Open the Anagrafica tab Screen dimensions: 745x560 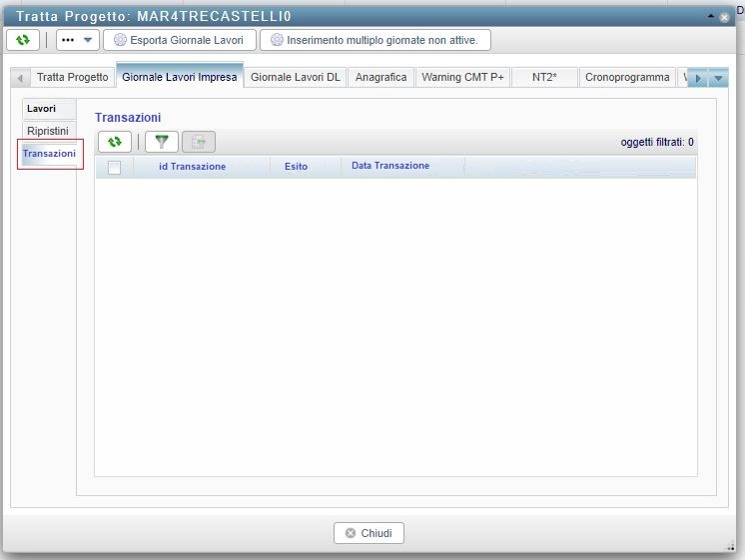382,78
